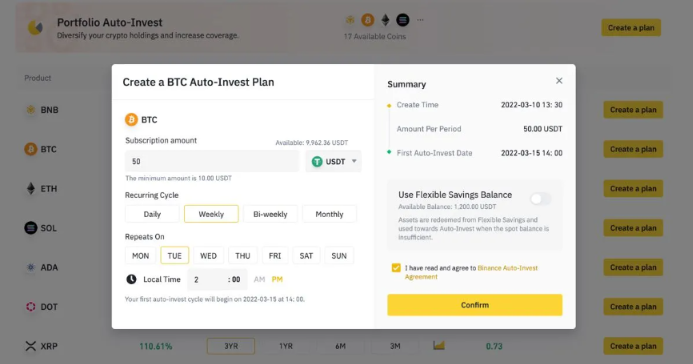Switch local time to PM
This screenshot has height=364, width=693.
click(x=277, y=279)
